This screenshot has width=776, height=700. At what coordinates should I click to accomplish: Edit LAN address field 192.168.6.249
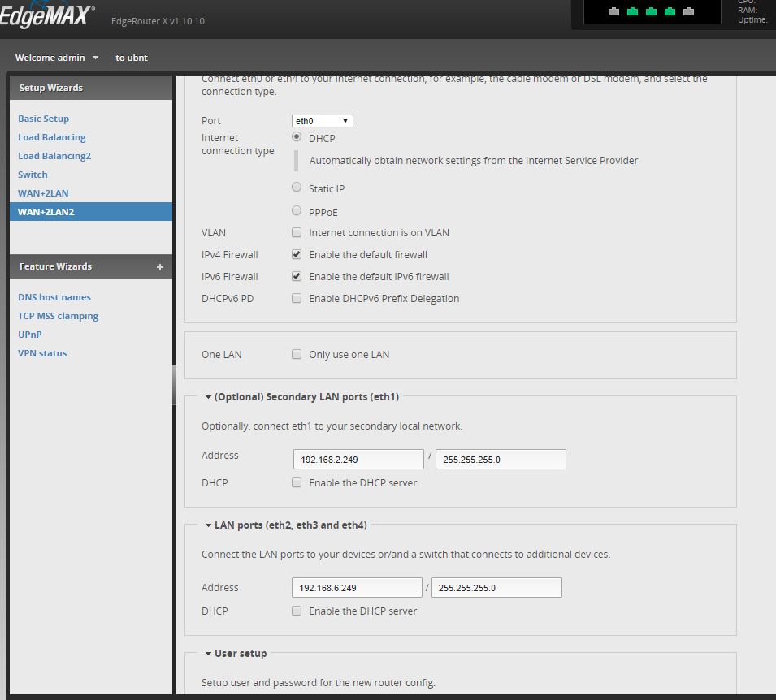click(357, 588)
